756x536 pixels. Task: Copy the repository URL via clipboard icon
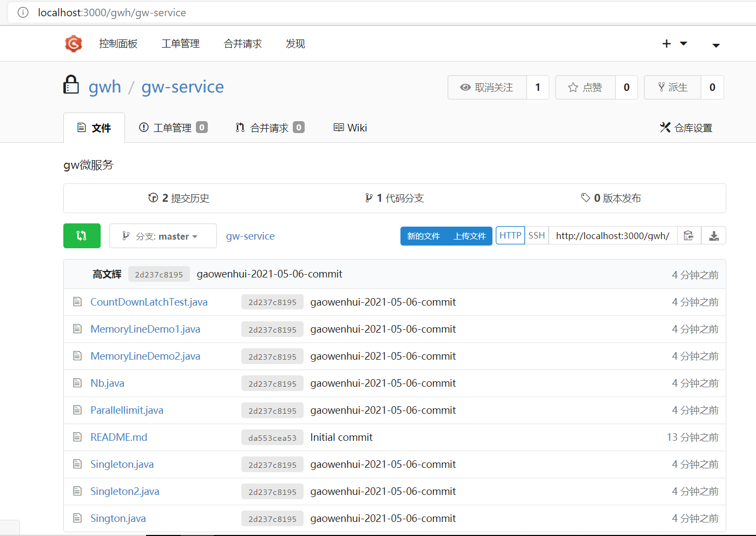tap(688, 235)
